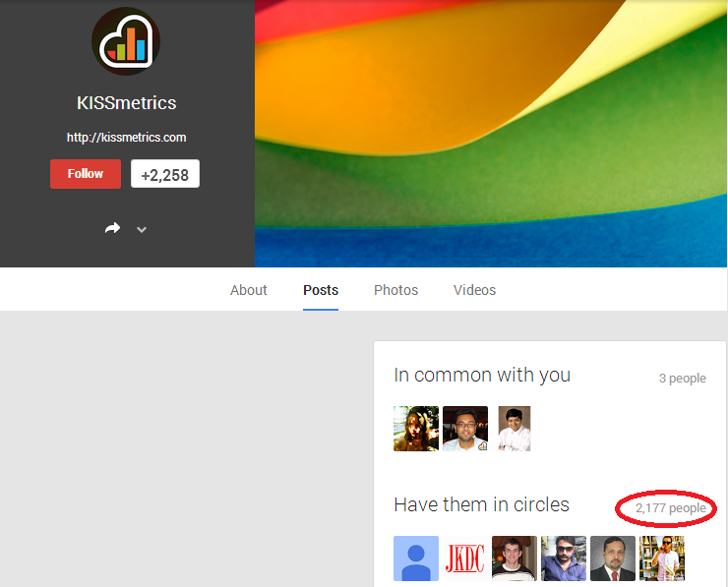Image resolution: width=728 pixels, height=587 pixels.
Task: Select the Posts tab
Action: 321,290
